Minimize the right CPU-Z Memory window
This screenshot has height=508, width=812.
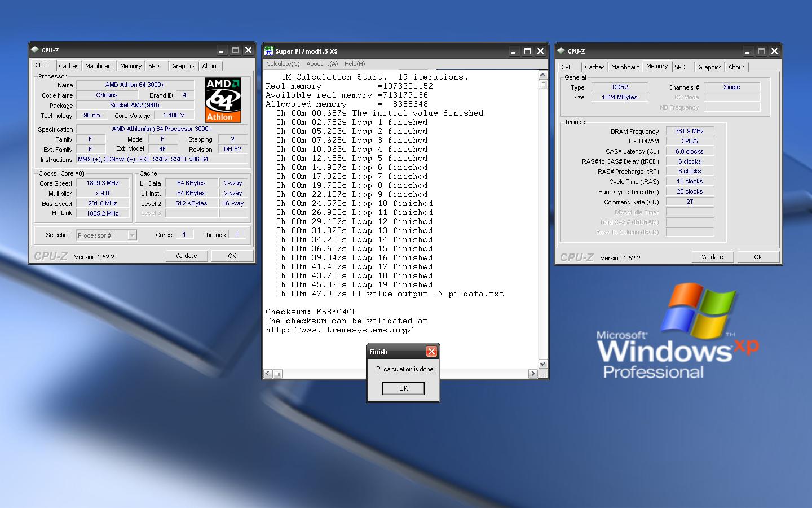point(748,51)
